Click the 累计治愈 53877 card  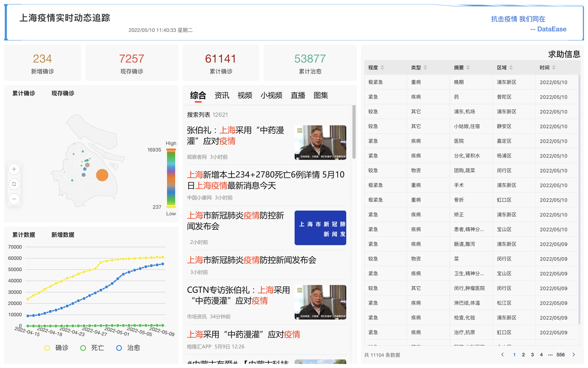tap(310, 63)
